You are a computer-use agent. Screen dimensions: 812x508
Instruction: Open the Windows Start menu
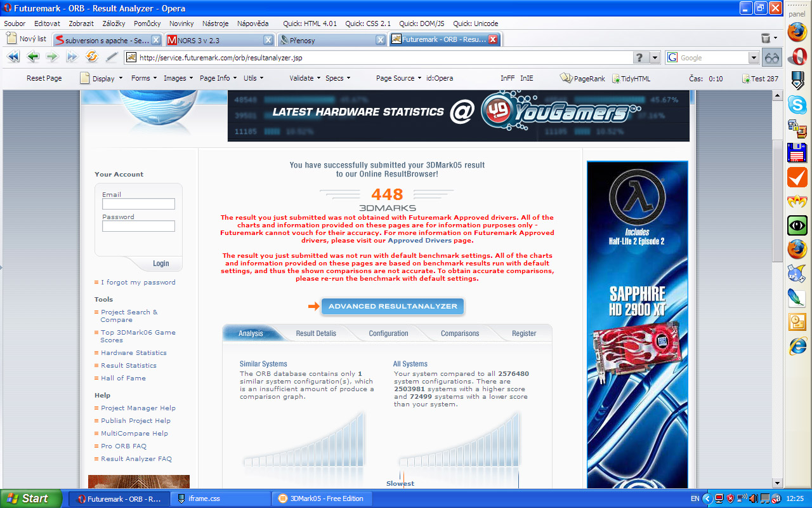(31, 498)
